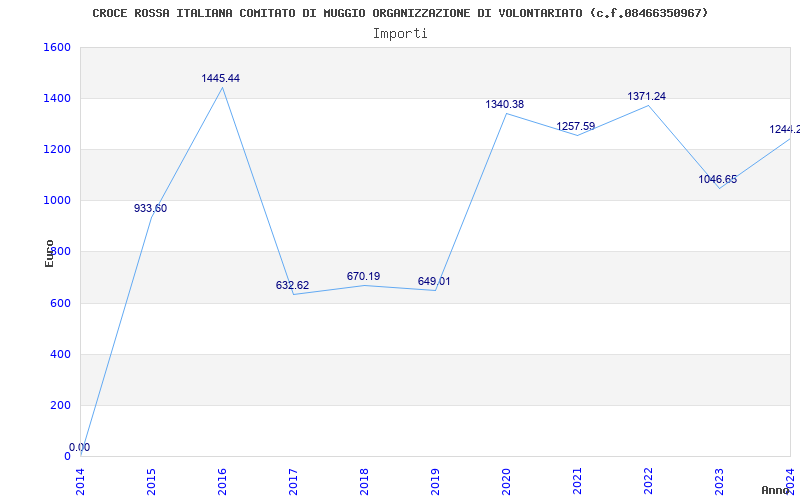The image size is (800, 500).
Task: Click the y-axis value 200
Action: tap(60, 405)
